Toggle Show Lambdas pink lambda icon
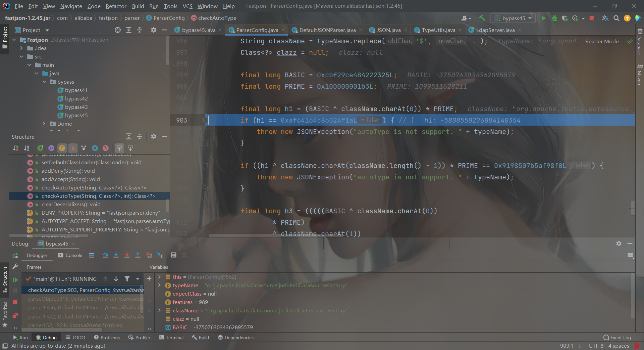 point(106,148)
